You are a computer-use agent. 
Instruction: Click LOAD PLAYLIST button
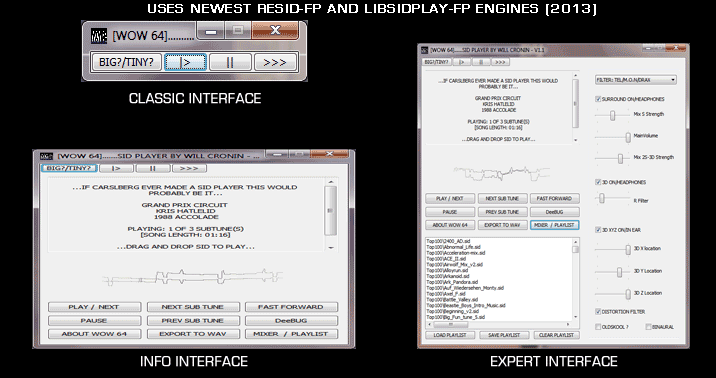pyautogui.click(x=450, y=335)
